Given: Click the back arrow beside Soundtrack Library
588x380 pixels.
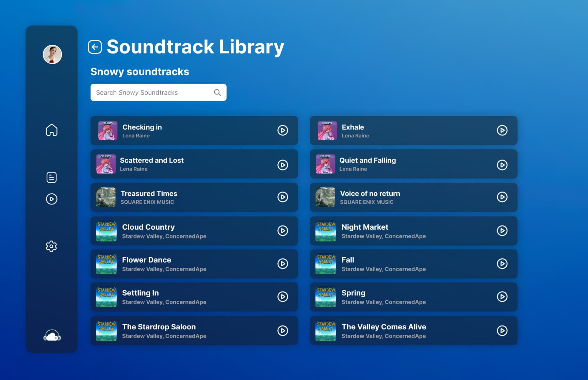Looking at the screenshot, I should (95, 47).
